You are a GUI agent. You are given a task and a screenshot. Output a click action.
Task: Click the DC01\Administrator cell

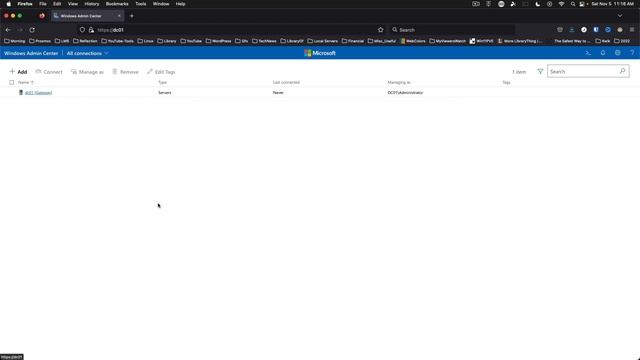point(405,93)
